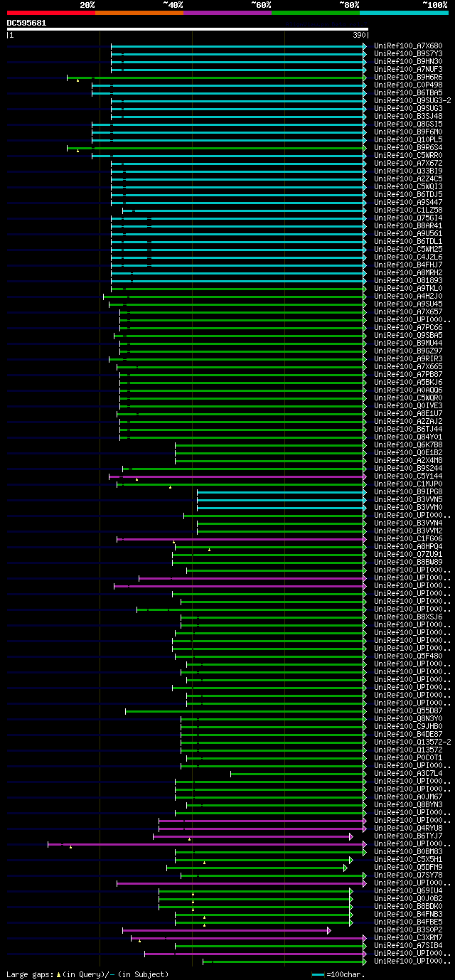Viewport: 455px width, 980px height.
Task: Click label UniRef100_Q10PL5
Action: tap(408, 139)
